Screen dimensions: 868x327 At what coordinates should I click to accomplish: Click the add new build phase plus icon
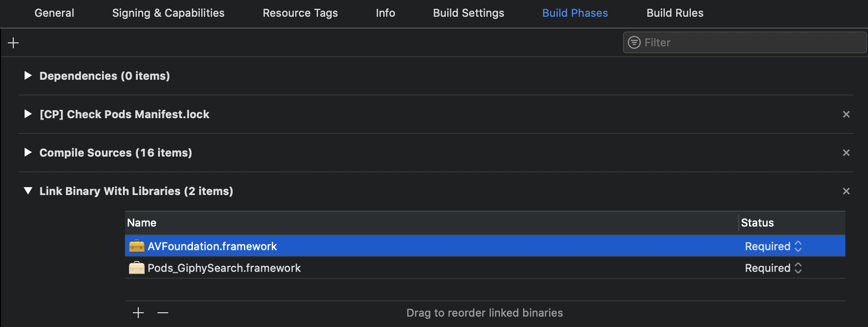pyautogui.click(x=13, y=43)
